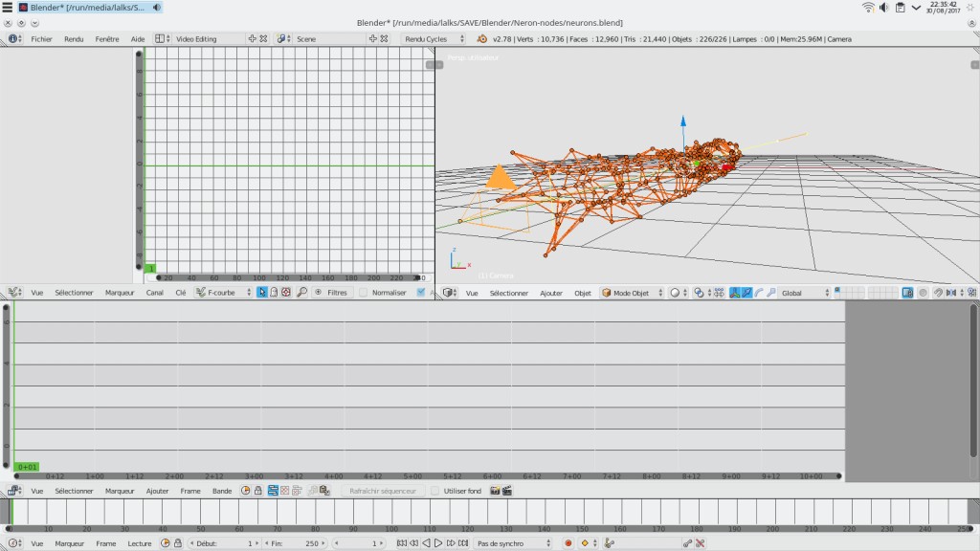The width and height of the screenshot is (980, 551).
Task: Open the Mode Objet dropdown
Action: point(632,293)
